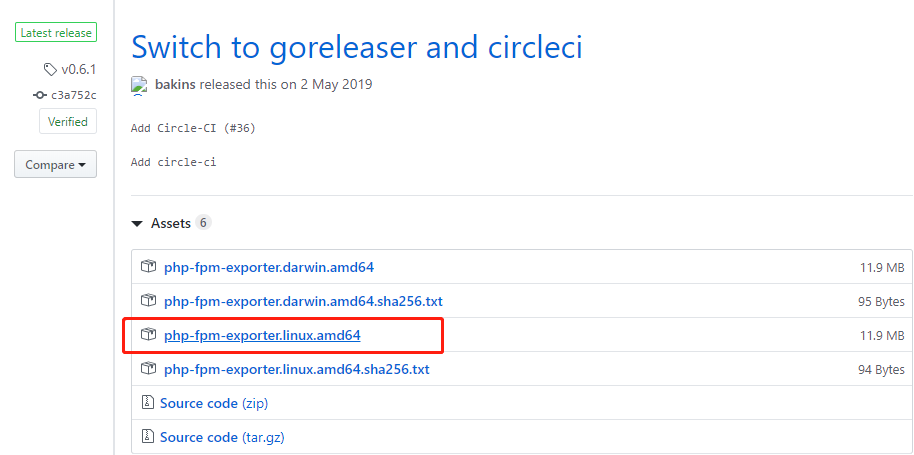The height and width of the screenshot is (455, 914).
Task: Click archive icon beside Source code (tar.gz)
Action: 148,436
